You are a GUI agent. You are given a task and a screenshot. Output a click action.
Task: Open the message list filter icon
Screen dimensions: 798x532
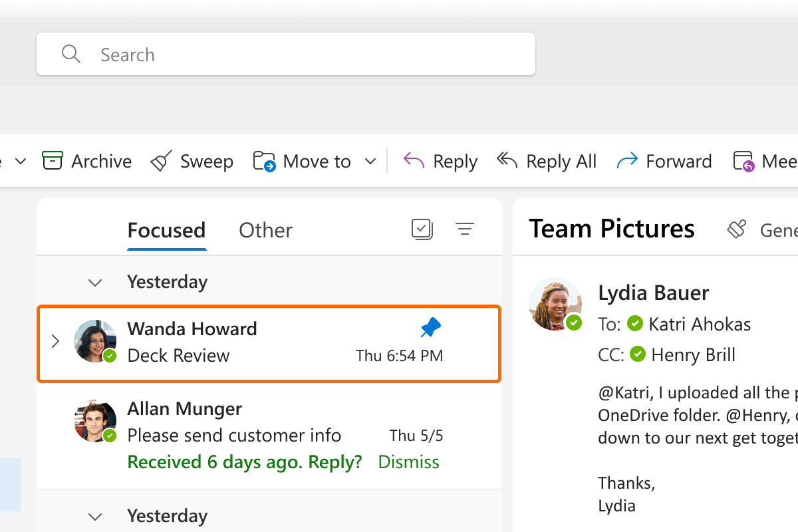point(464,229)
